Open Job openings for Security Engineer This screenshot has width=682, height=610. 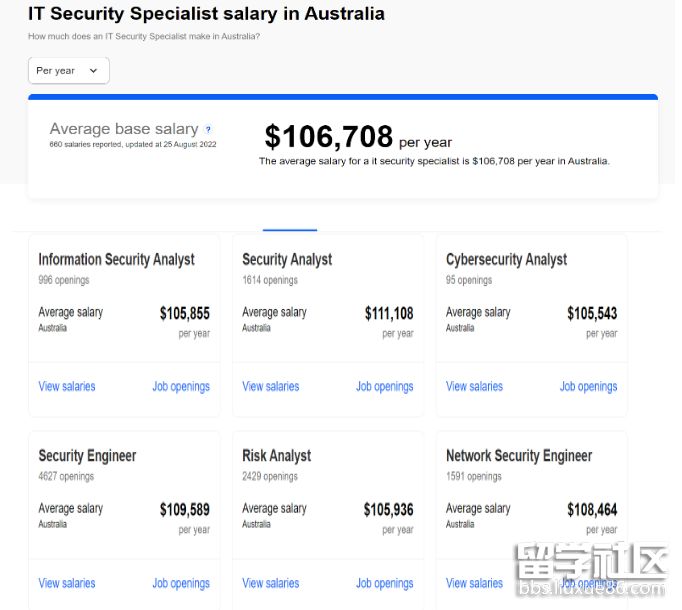181,583
